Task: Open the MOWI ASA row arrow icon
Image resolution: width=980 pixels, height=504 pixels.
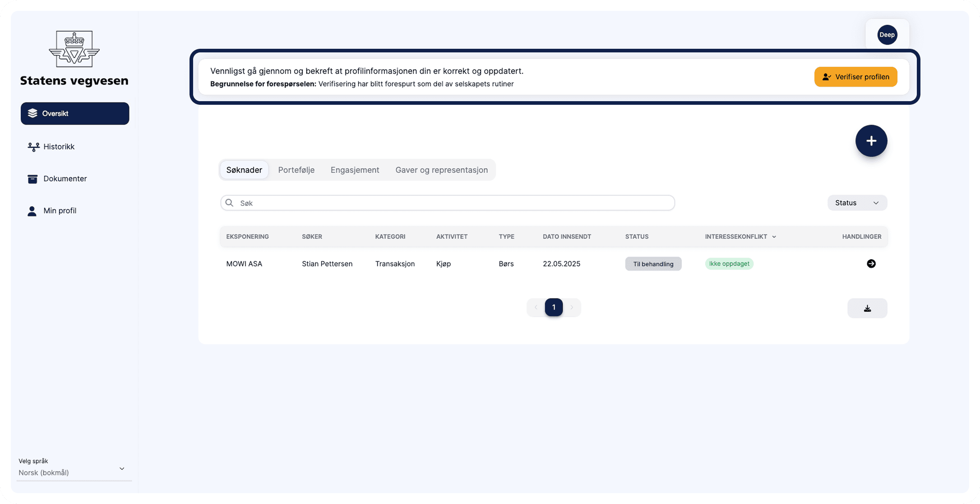Action: (871, 264)
